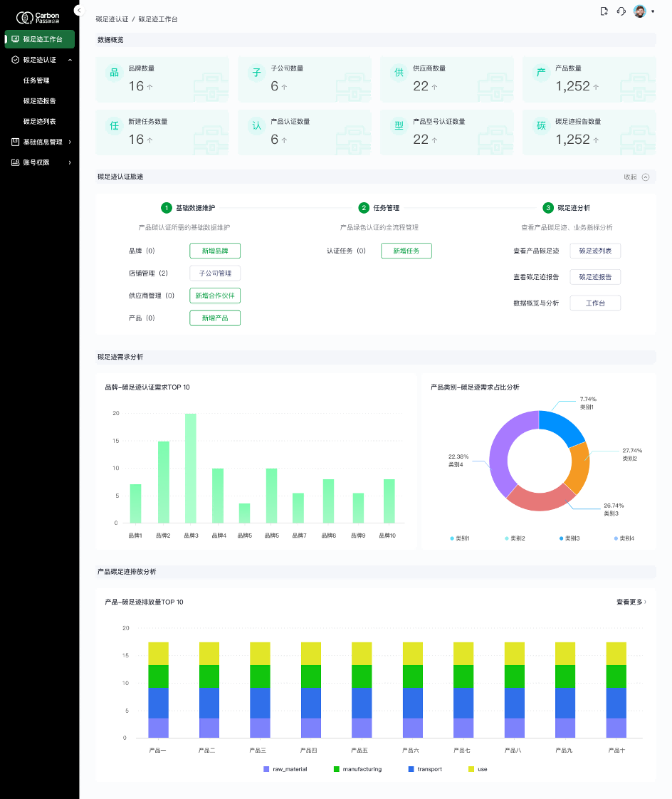Click 碳足迹报告 button beside 查看碳足迹报告
The width and height of the screenshot is (672, 799).
click(x=595, y=277)
